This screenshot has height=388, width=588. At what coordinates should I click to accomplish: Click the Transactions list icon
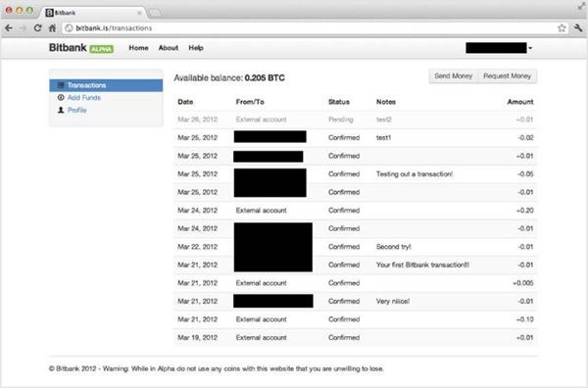point(61,85)
